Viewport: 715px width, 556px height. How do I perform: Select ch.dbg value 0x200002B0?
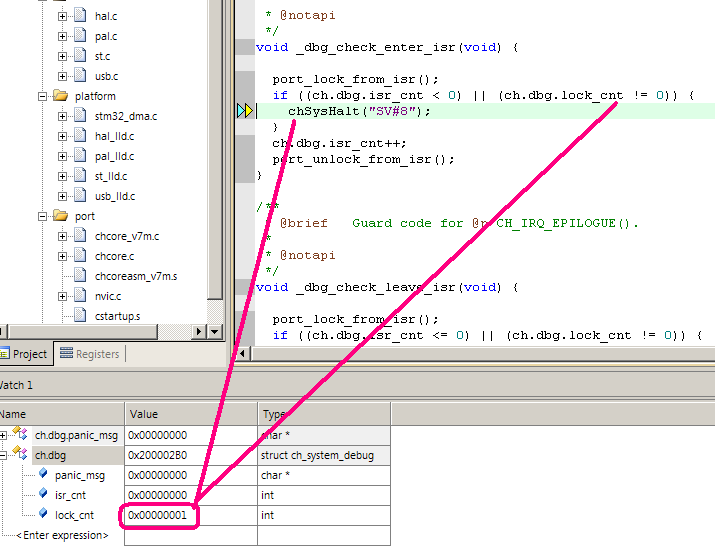(157, 455)
